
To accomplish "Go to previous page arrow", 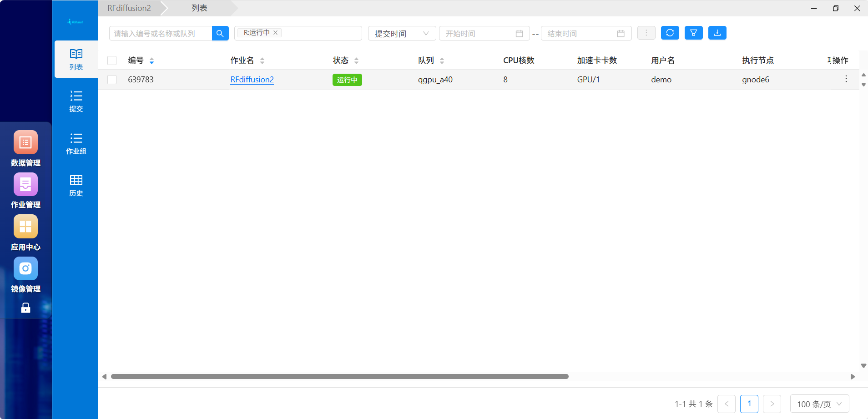I will click(x=726, y=404).
